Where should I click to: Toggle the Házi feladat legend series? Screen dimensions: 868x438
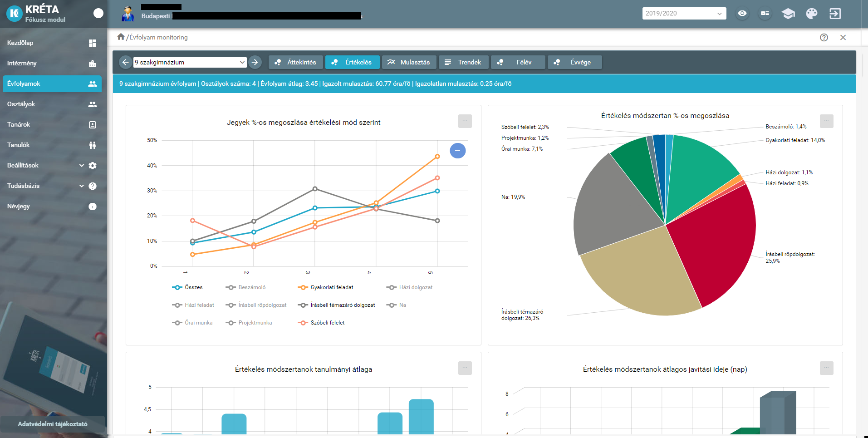[x=193, y=305]
